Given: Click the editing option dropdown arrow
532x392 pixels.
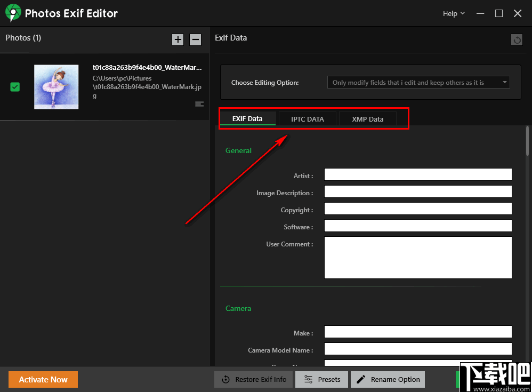Looking at the screenshot, I should point(504,82).
